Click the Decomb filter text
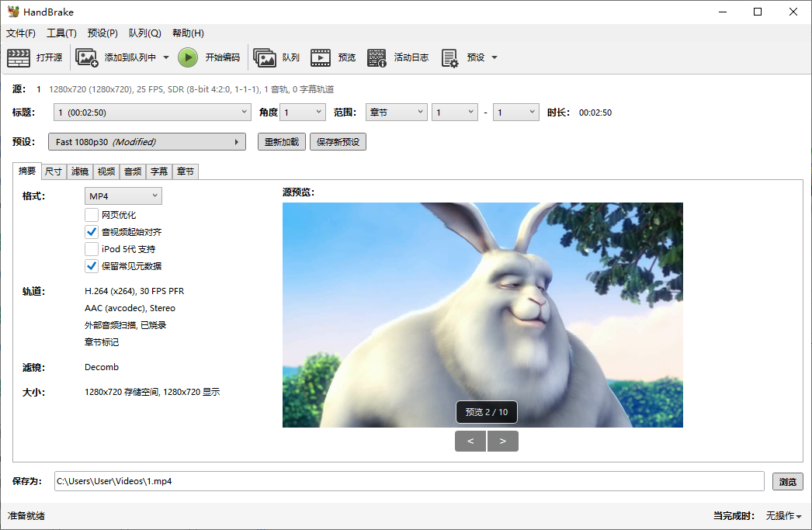Screen dimensions: 812x530 [102, 367]
